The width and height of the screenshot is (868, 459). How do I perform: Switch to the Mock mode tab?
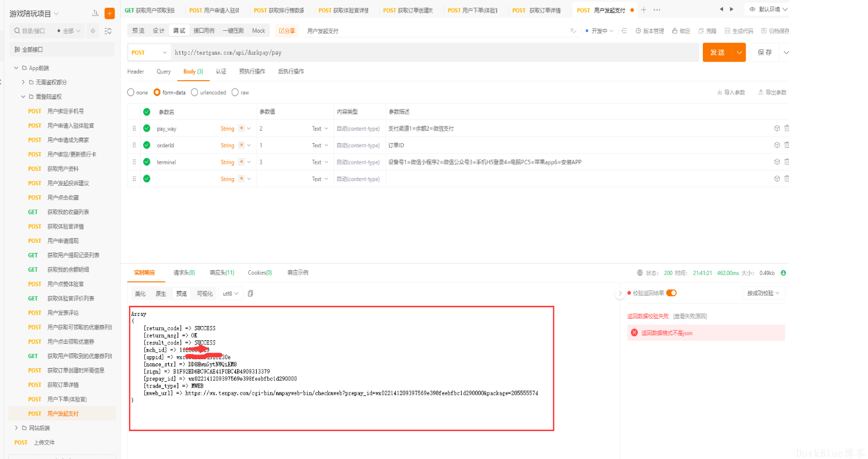point(258,30)
